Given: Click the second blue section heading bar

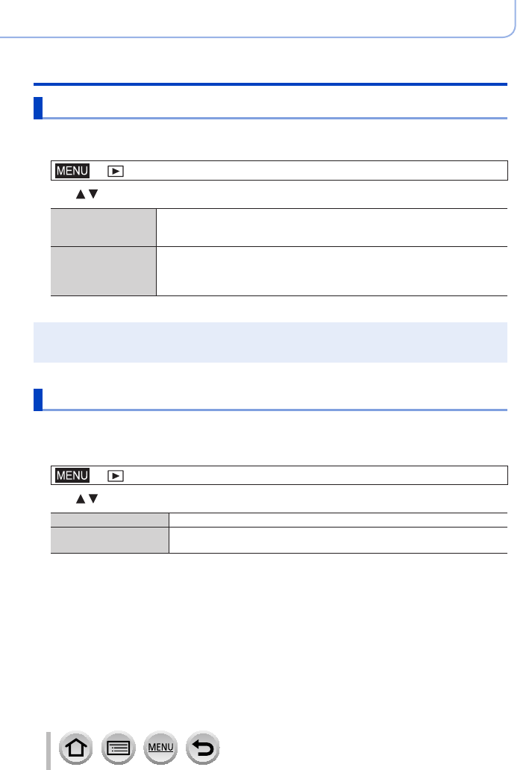Looking at the screenshot, I should point(270,400).
